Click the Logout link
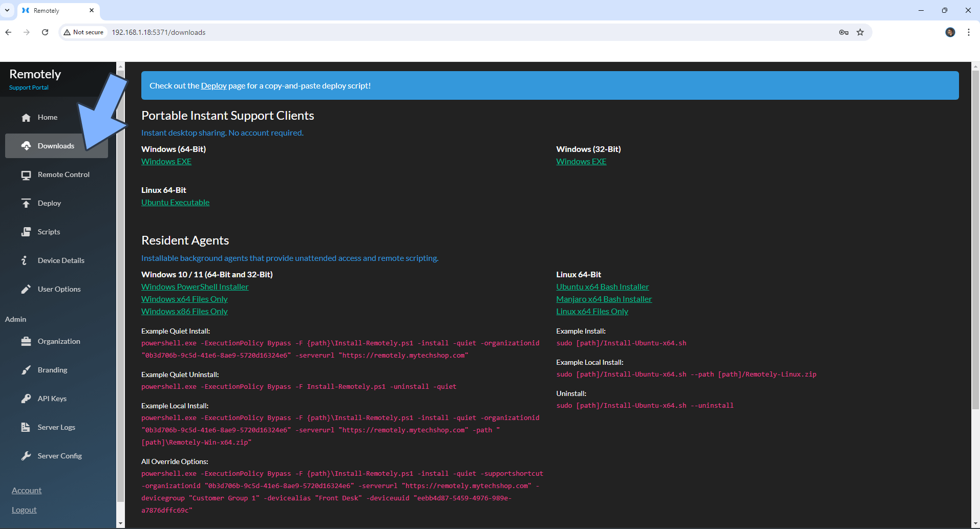Viewport: 980px width, 529px height. (24, 510)
